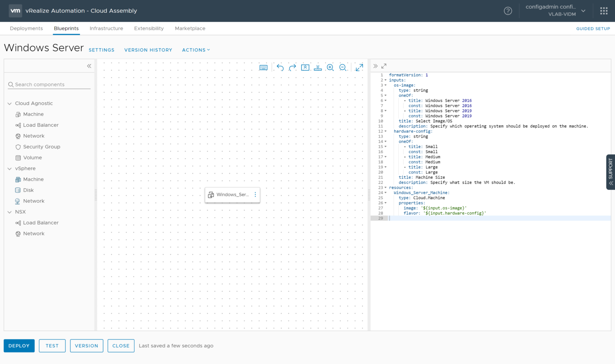The height and width of the screenshot is (364, 615).
Task: Click the Deploy button
Action: coord(19,346)
